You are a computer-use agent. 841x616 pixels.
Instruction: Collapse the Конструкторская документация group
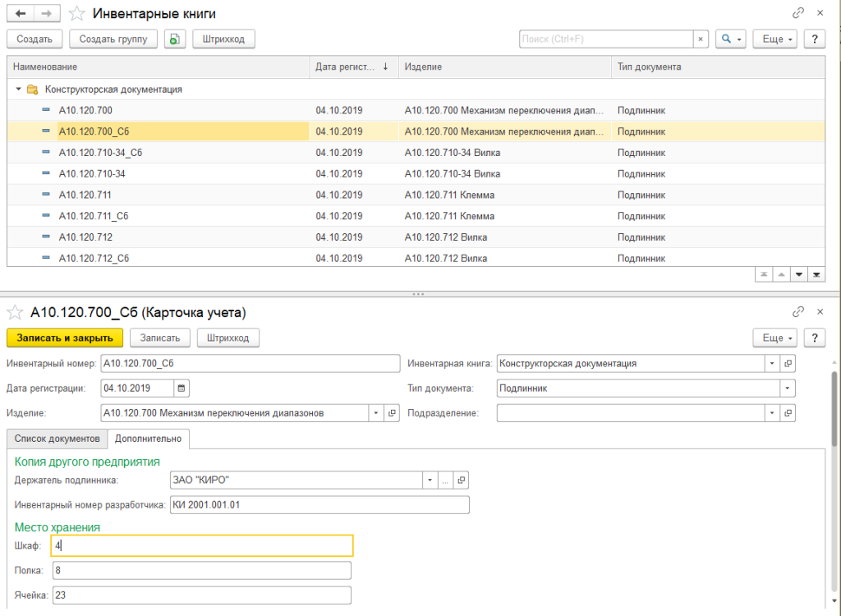click(18, 89)
